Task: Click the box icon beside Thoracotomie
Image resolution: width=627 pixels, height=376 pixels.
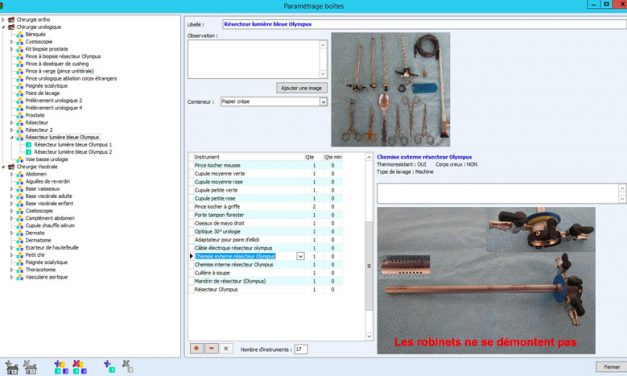Action: (x=20, y=270)
